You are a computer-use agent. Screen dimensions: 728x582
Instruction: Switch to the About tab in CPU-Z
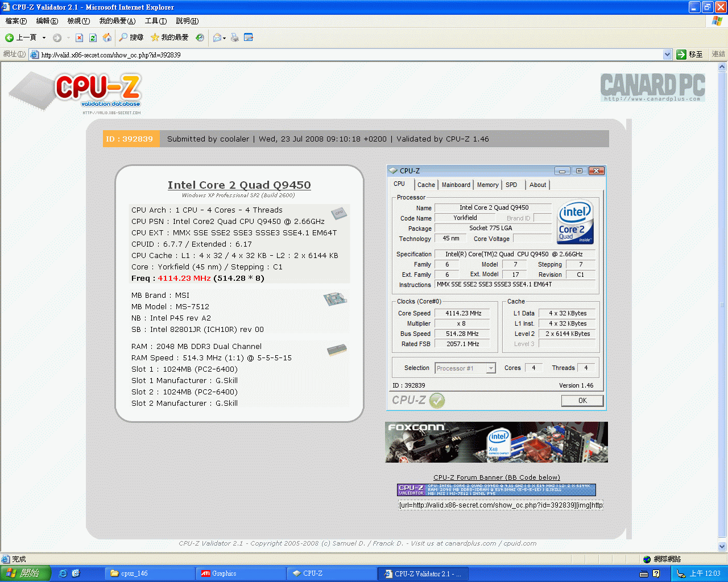tap(538, 185)
